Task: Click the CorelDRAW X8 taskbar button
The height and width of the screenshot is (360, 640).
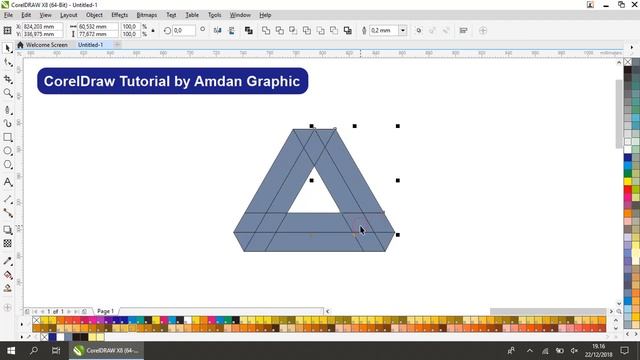Action: 107,351
